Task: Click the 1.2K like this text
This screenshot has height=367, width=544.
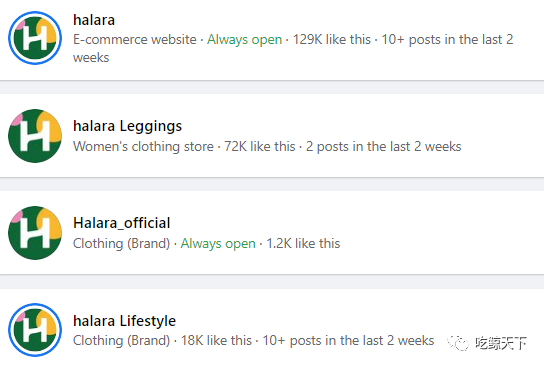Action: (x=303, y=244)
